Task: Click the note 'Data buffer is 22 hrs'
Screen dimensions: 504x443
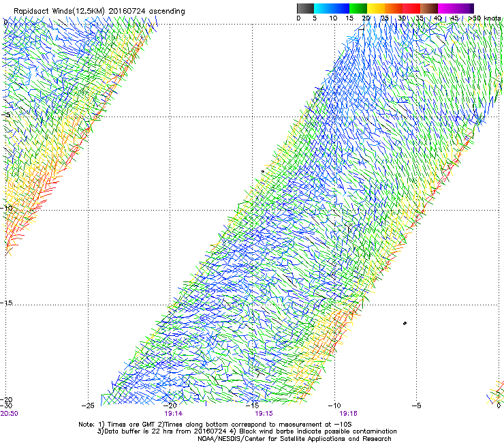Action: click(x=138, y=431)
